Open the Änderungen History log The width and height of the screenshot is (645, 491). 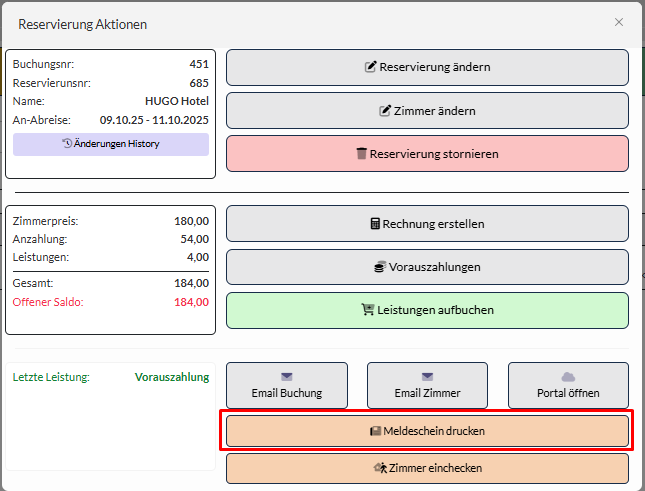tap(111, 144)
